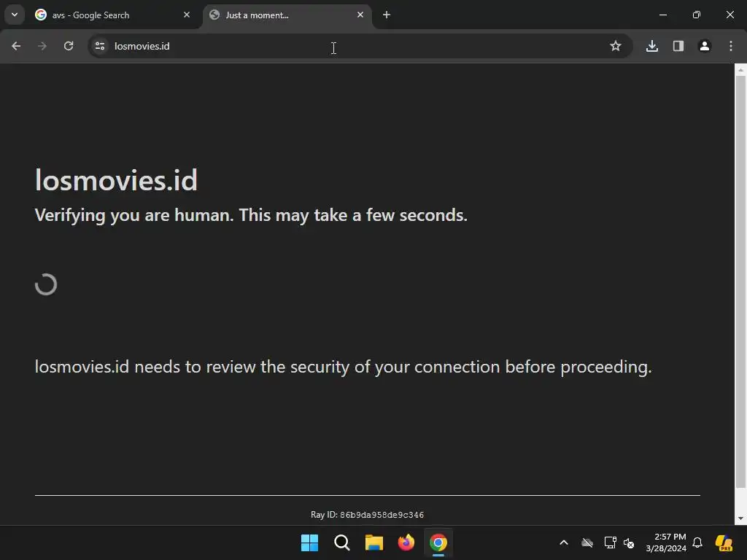Open Windows taskbar search

pos(341,542)
